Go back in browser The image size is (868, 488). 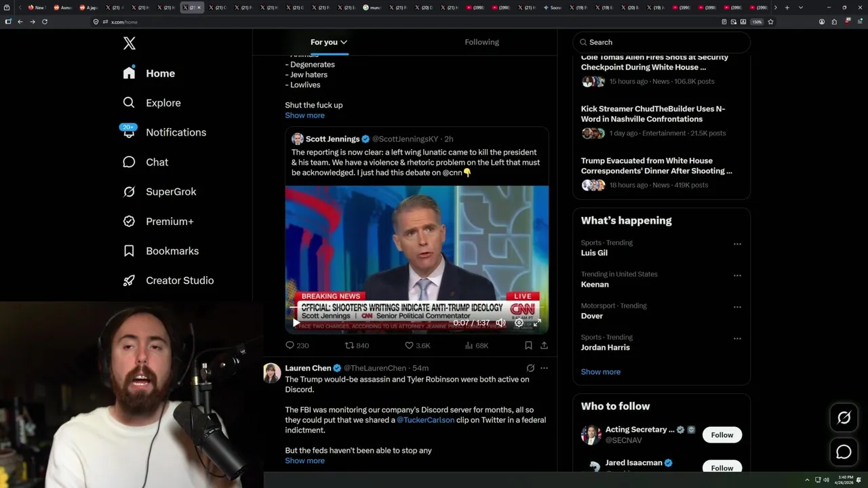(x=20, y=22)
